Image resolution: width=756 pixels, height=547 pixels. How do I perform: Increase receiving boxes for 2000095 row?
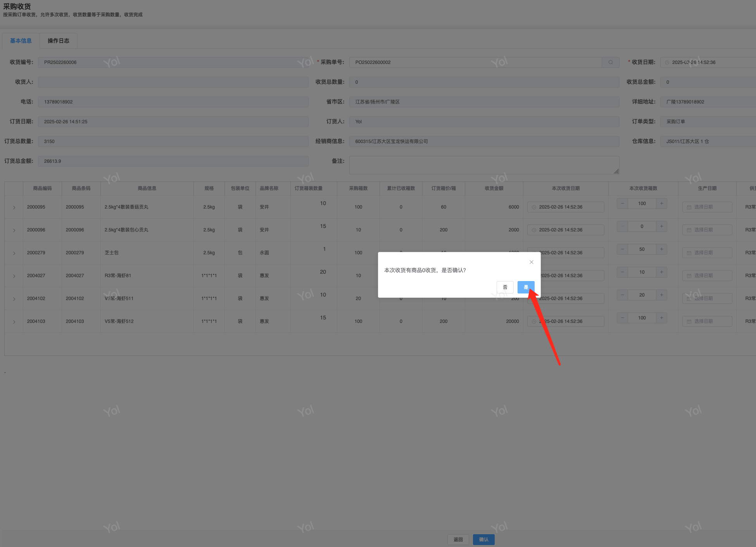click(x=661, y=204)
